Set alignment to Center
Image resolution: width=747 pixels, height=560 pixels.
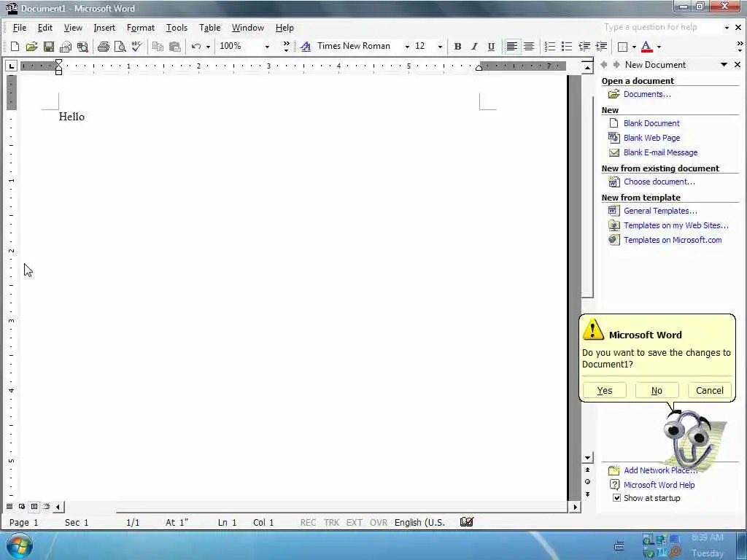(x=529, y=46)
